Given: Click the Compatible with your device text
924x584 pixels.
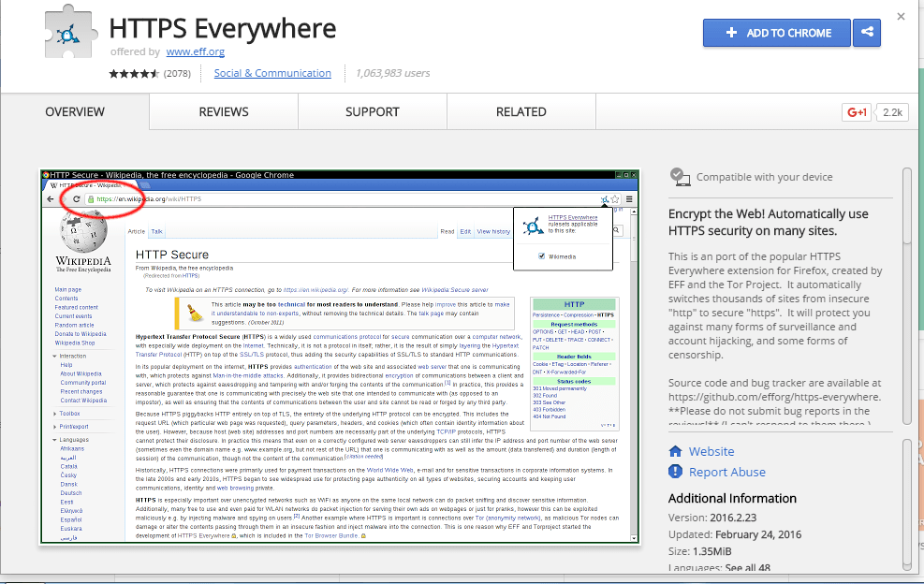Looking at the screenshot, I should [764, 177].
